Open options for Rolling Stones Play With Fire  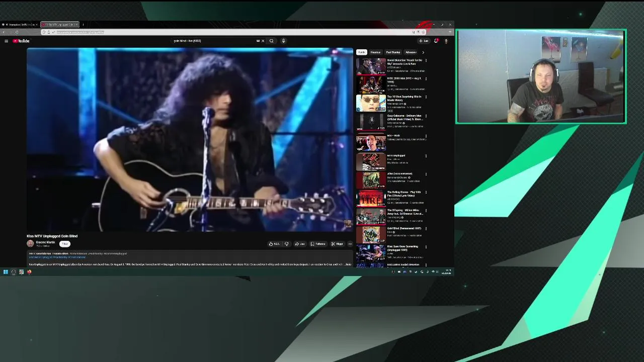point(426,192)
